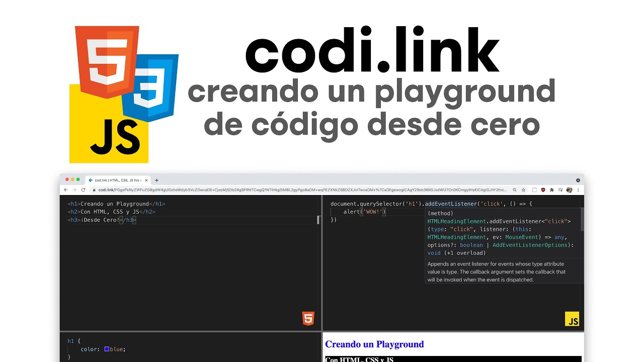Bookmark page with the star icon

coord(523,190)
